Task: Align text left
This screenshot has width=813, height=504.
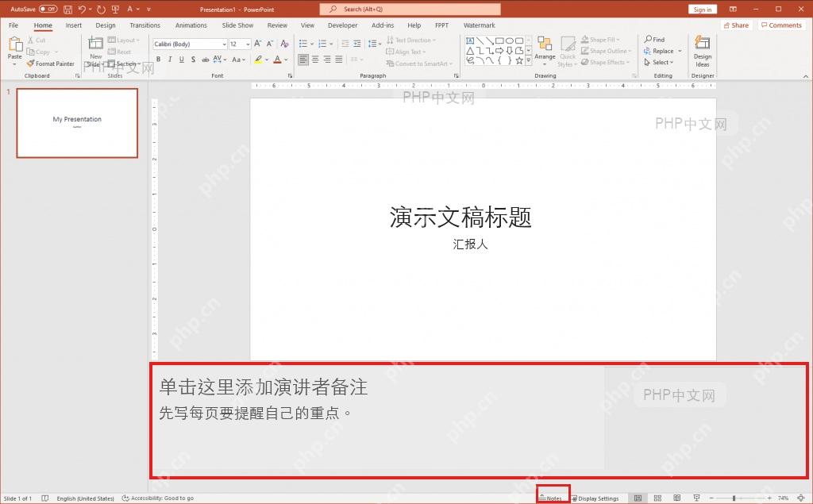Action: coord(303,60)
